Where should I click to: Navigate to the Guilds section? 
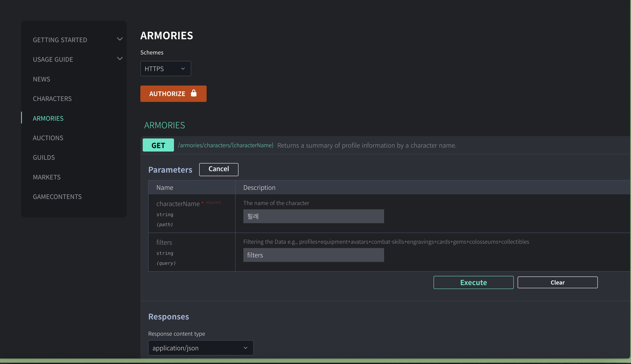(x=44, y=158)
